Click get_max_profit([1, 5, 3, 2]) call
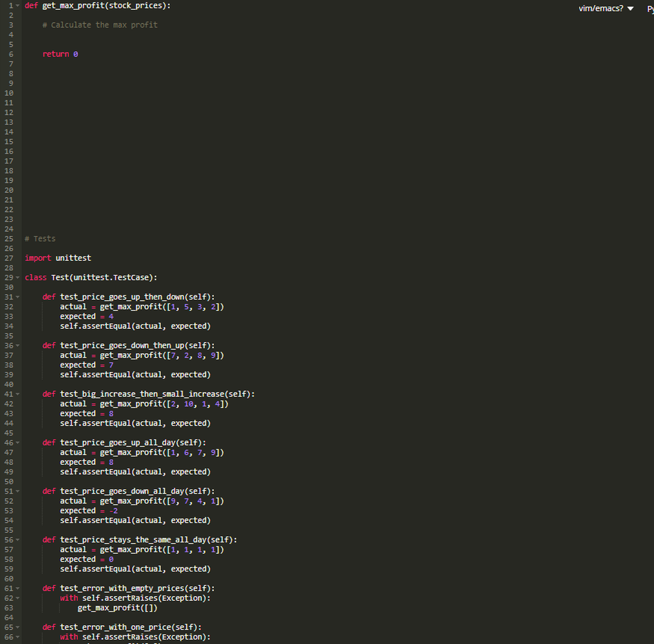The height and width of the screenshot is (644, 654). click(x=162, y=307)
